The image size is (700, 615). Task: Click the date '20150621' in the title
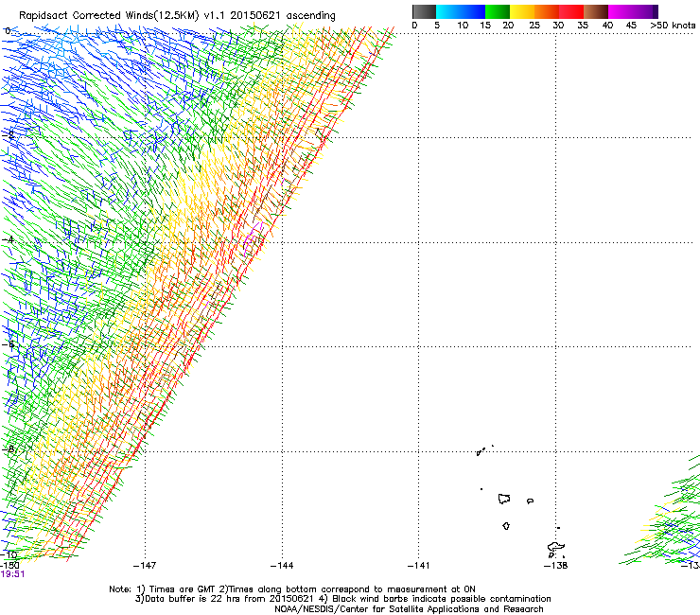pyautogui.click(x=255, y=15)
